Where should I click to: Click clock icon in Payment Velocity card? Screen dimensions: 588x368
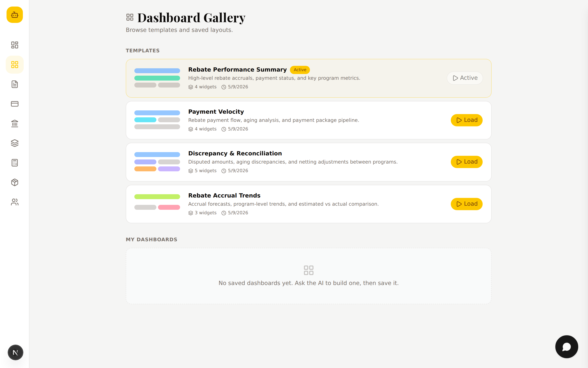224,129
